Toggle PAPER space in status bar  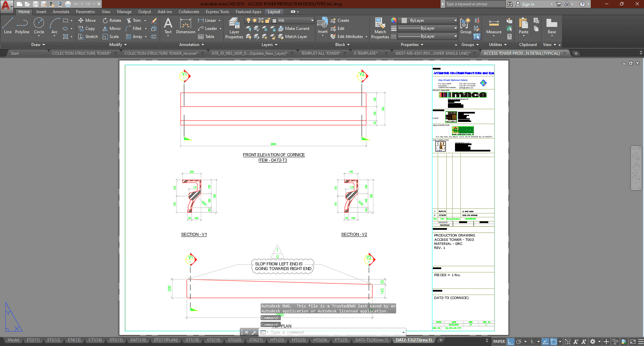(499, 342)
